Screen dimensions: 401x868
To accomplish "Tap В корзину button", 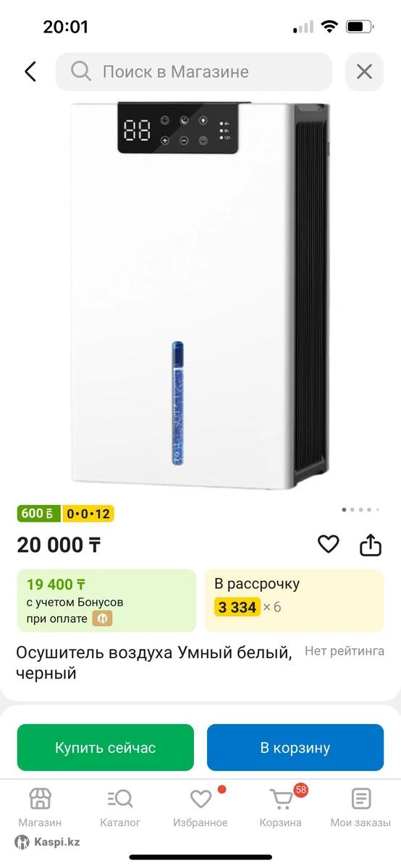I will [x=295, y=747].
